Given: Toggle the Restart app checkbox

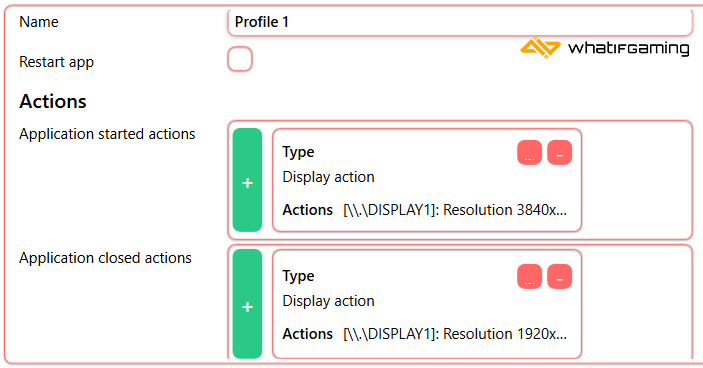Looking at the screenshot, I should point(240,59).
